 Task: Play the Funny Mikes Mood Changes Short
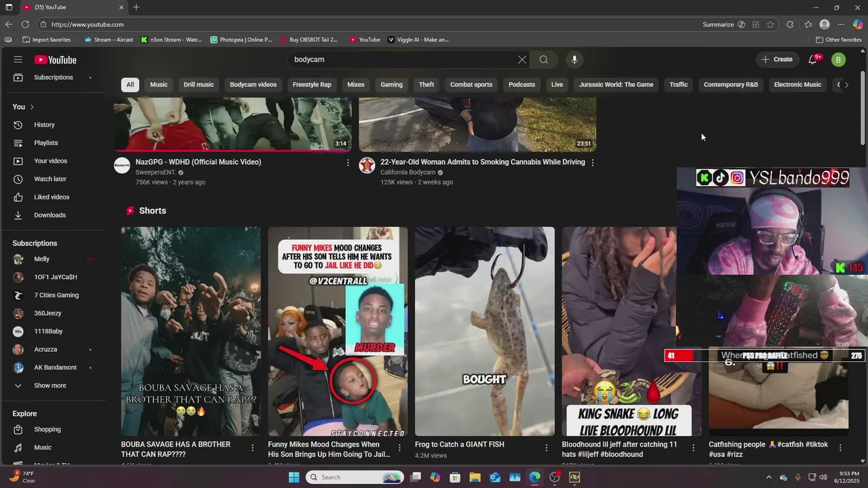(x=338, y=331)
